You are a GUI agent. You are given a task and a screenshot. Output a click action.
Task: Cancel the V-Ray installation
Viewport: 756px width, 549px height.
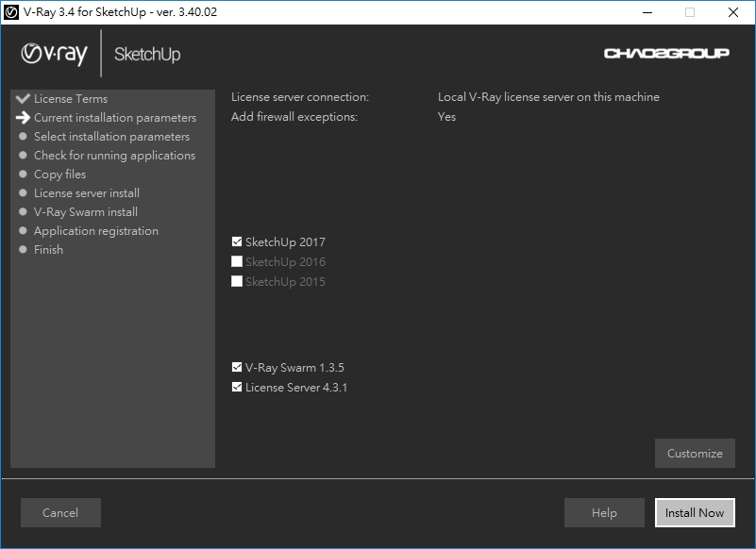tap(60, 512)
